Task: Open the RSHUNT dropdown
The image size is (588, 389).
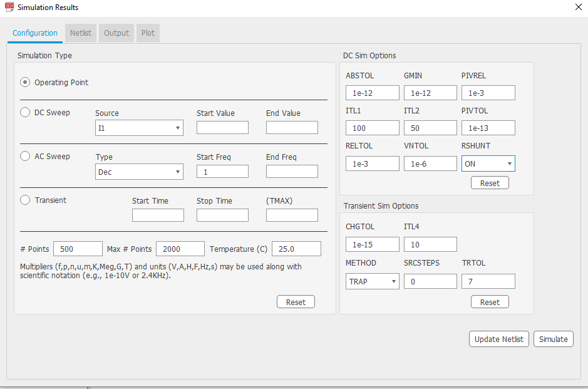Action: point(488,163)
